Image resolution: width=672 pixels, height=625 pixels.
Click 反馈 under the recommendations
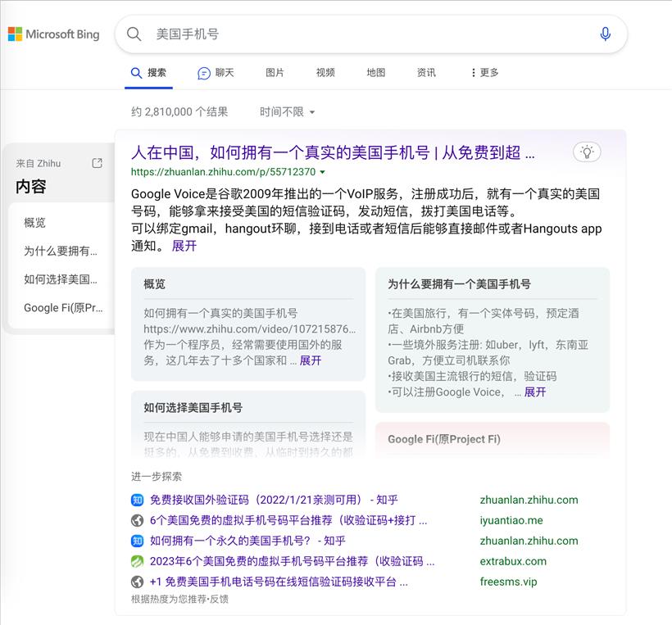[219, 599]
